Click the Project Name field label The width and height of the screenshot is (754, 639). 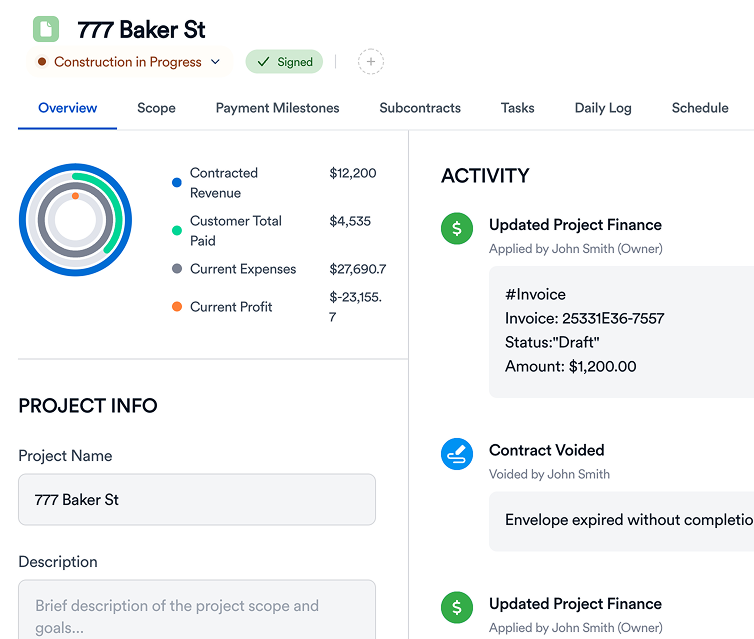65,456
